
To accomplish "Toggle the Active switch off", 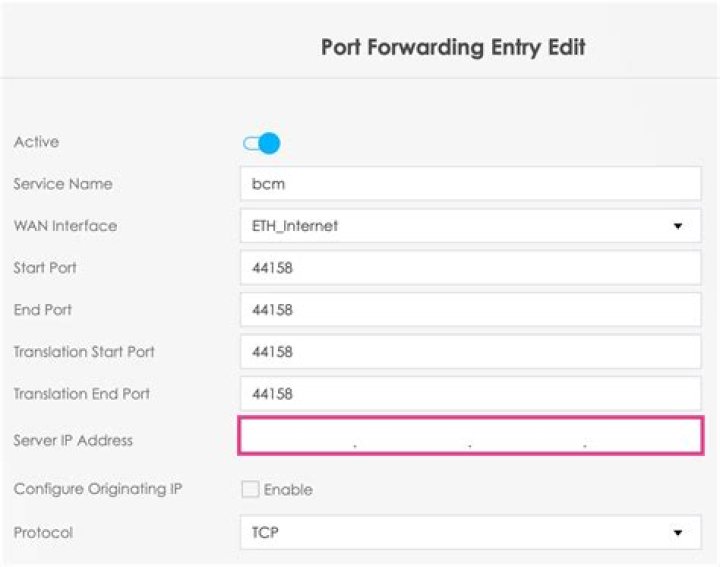I will pyautogui.click(x=262, y=144).
